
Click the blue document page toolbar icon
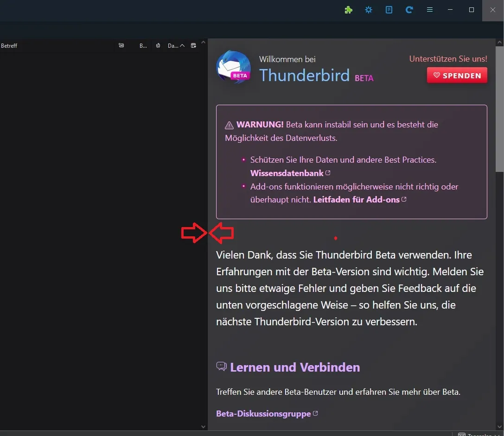(389, 10)
